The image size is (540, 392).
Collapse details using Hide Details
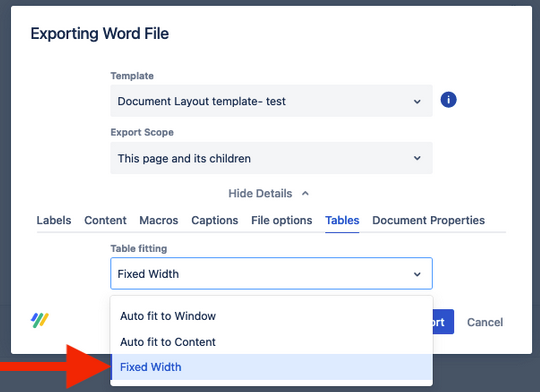coord(269,194)
